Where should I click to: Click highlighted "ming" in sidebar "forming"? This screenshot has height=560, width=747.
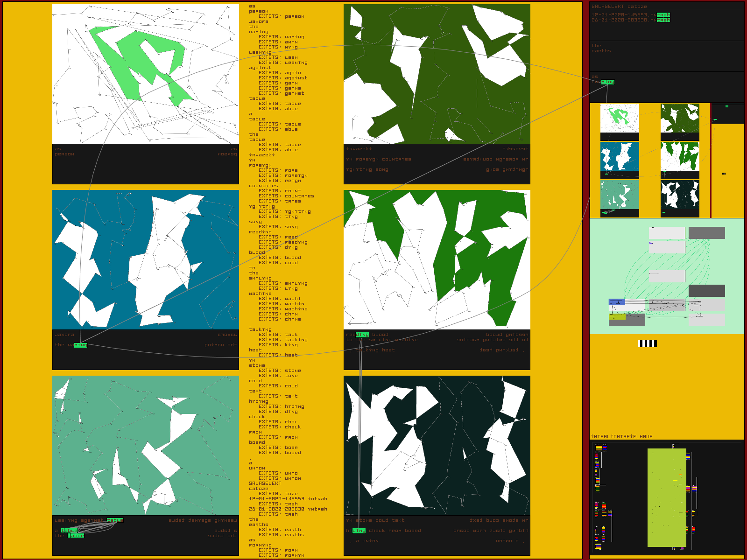[x=607, y=82]
